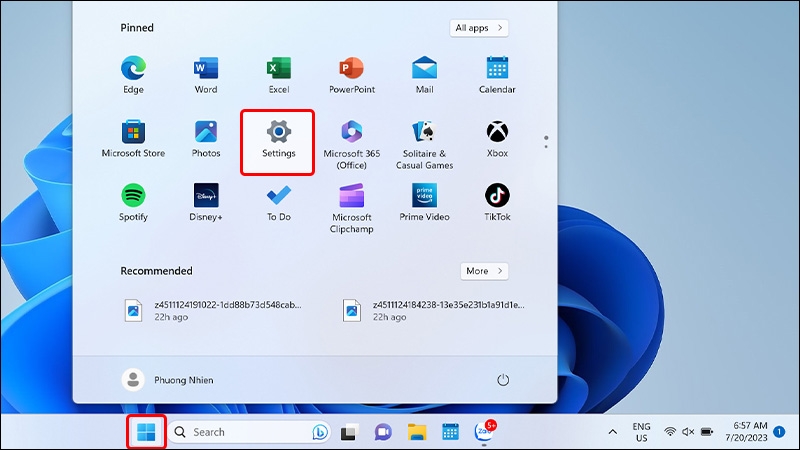Screen dimensions: 800x450
Task: Open Spotify from pinned apps
Action: [x=133, y=203]
